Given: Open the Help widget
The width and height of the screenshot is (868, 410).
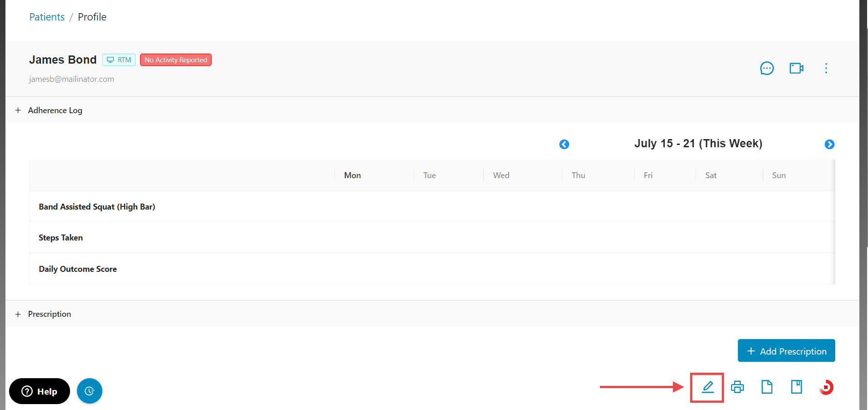Looking at the screenshot, I should coord(40,391).
